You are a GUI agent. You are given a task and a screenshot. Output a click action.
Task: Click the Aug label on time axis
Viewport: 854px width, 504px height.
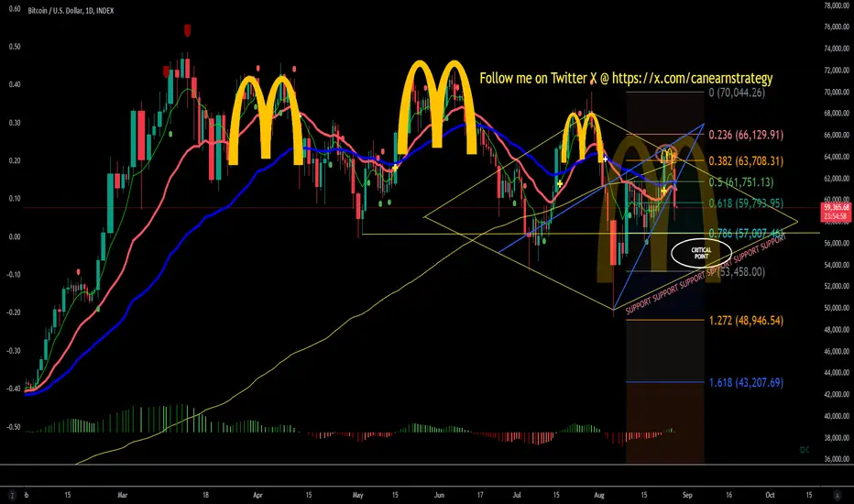point(599,495)
